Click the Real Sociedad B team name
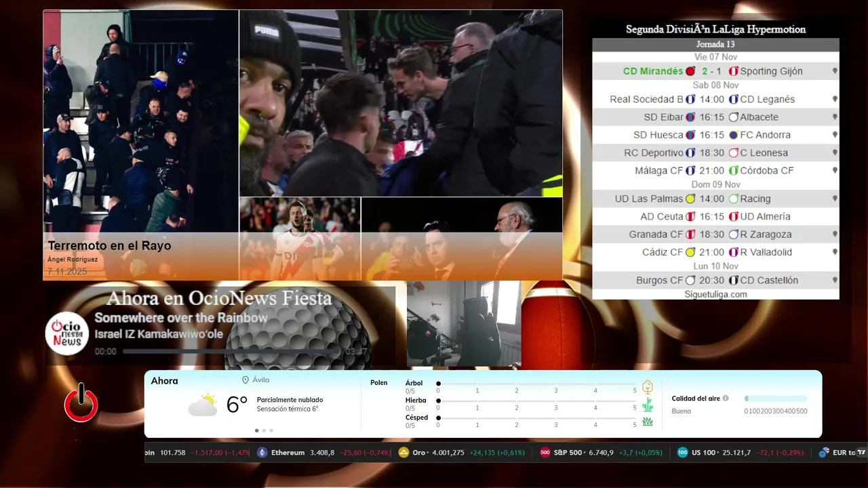The height and width of the screenshot is (488, 868). (x=646, y=100)
